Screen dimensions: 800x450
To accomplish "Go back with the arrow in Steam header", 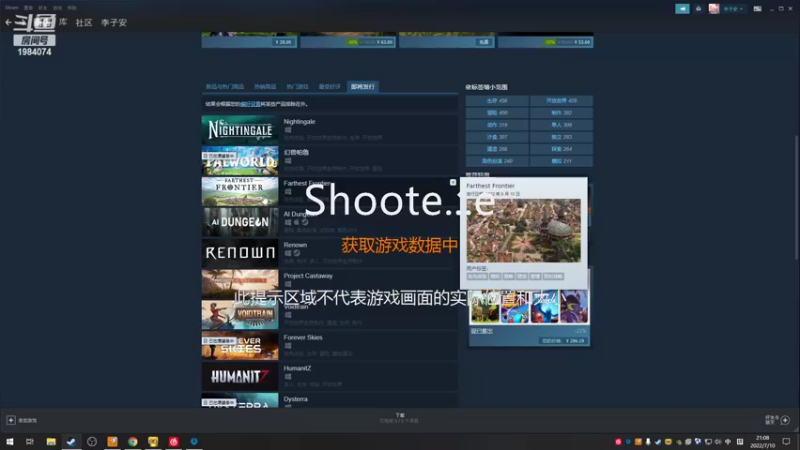I will click(x=8, y=22).
